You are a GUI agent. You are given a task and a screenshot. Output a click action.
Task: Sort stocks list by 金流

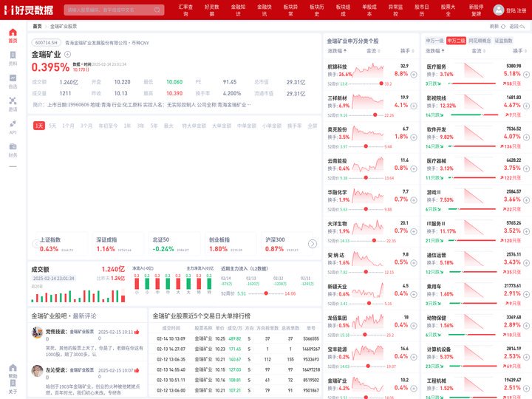click(373, 51)
